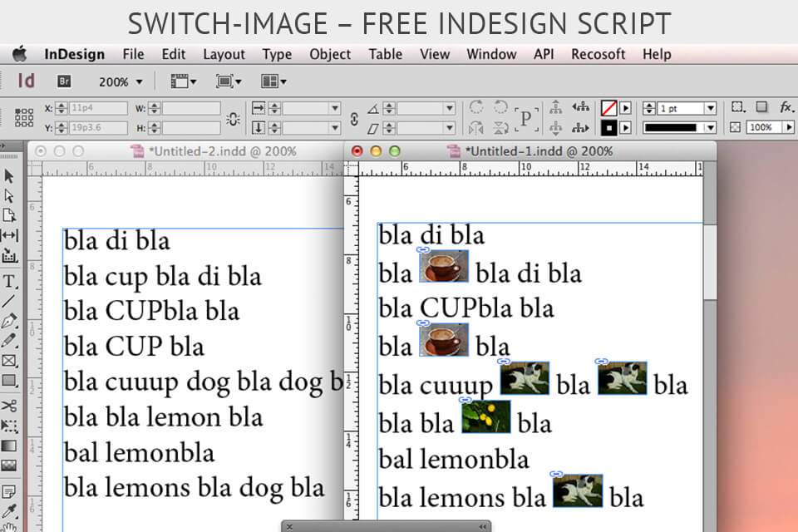
Task: Click the fill swatch showing None
Action: (608, 108)
